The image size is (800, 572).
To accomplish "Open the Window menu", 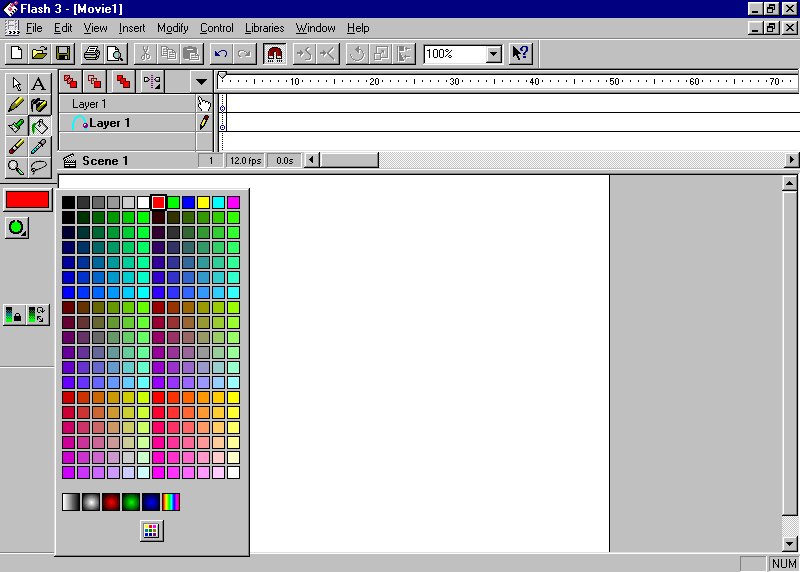I will tap(316, 28).
